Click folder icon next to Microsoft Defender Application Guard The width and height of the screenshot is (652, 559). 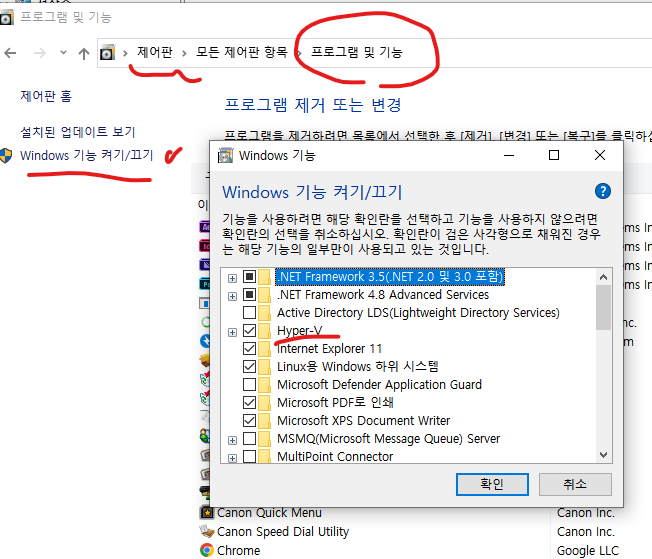pos(264,384)
